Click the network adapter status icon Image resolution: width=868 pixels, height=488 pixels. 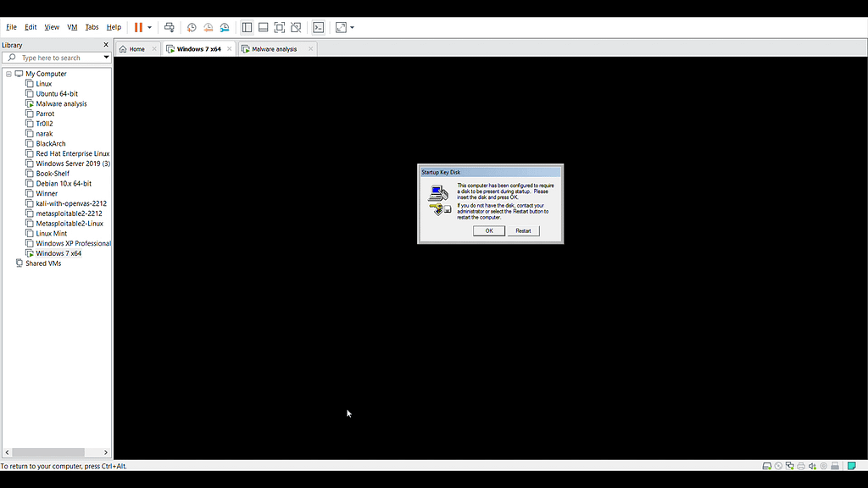click(x=790, y=466)
